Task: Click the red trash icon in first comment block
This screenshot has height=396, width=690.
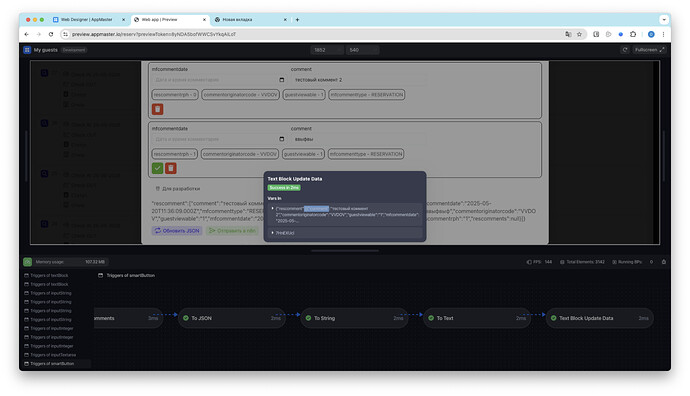Action: [x=158, y=109]
